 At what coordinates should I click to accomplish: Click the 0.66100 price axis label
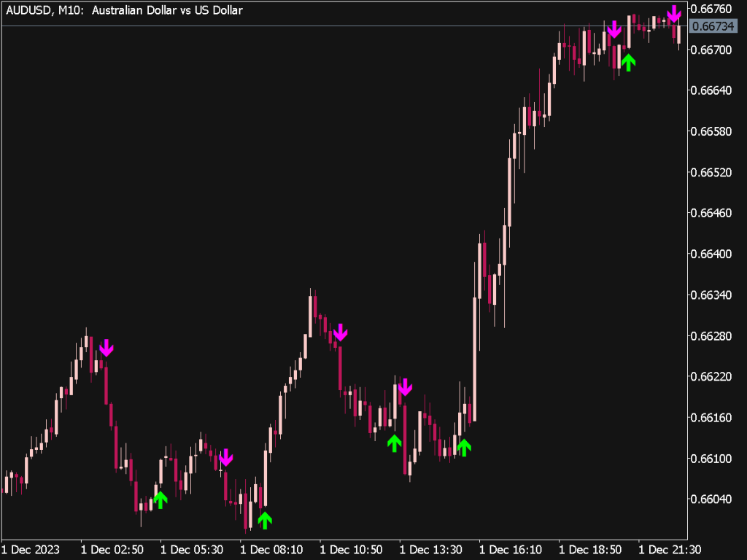(x=711, y=459)
